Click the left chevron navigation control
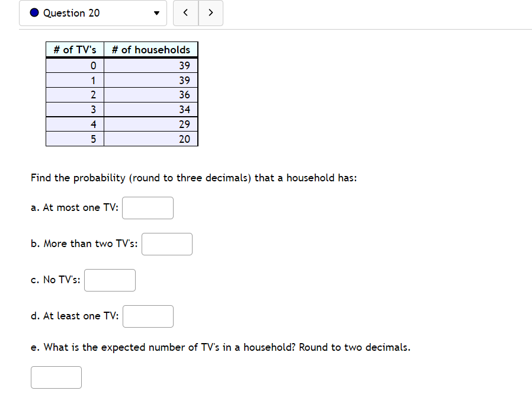This screenshot has height=397, width=532. pyautogui.click(x=185, y=12)
